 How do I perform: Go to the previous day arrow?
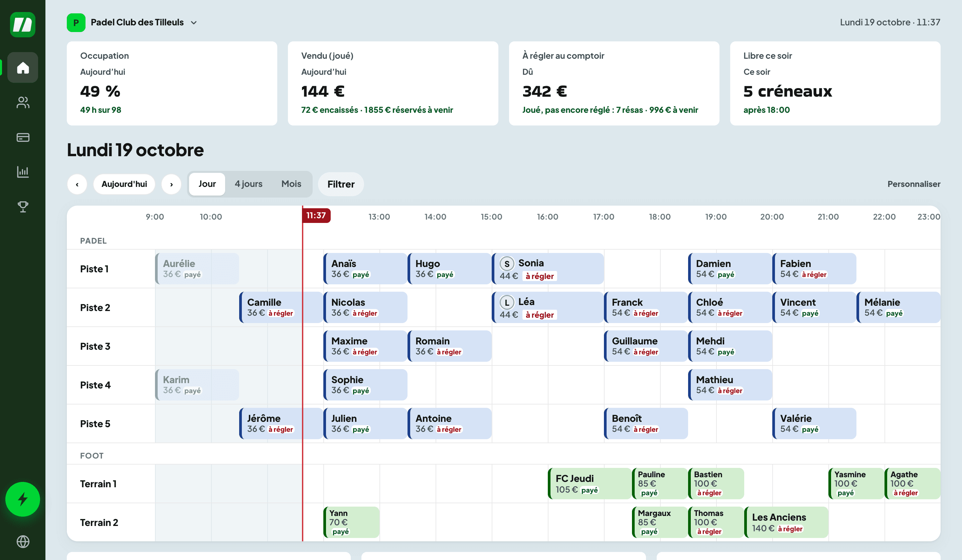[77, 184]
